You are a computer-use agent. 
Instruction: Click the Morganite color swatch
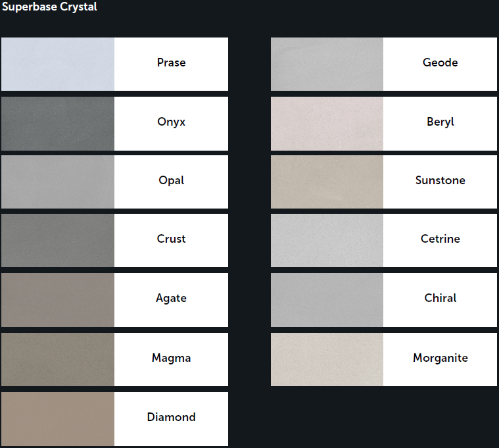(x=327, y=359)
